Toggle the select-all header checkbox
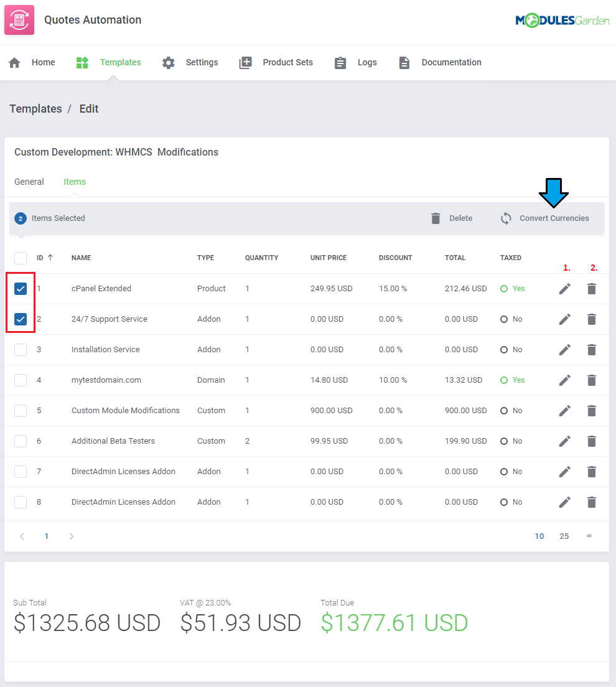This screenshot has width=616, height=687. pos(21,258)
